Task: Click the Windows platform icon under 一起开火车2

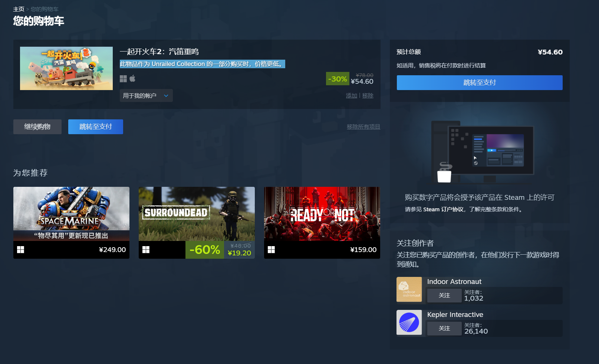Action: point(123,78)
